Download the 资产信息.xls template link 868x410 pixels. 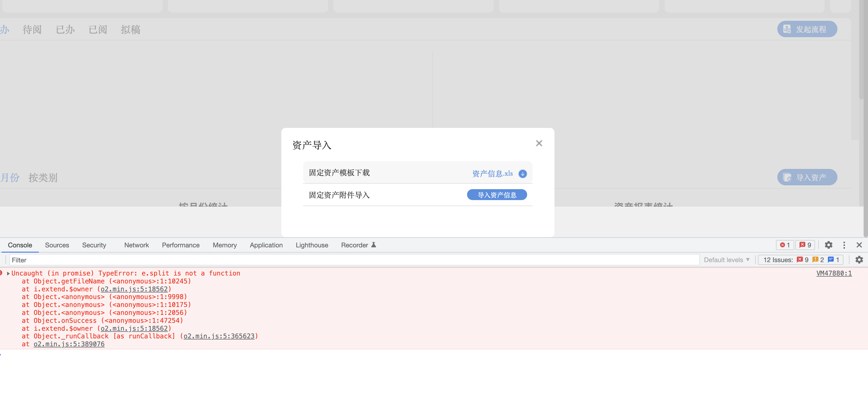click(x=492, y=174)
